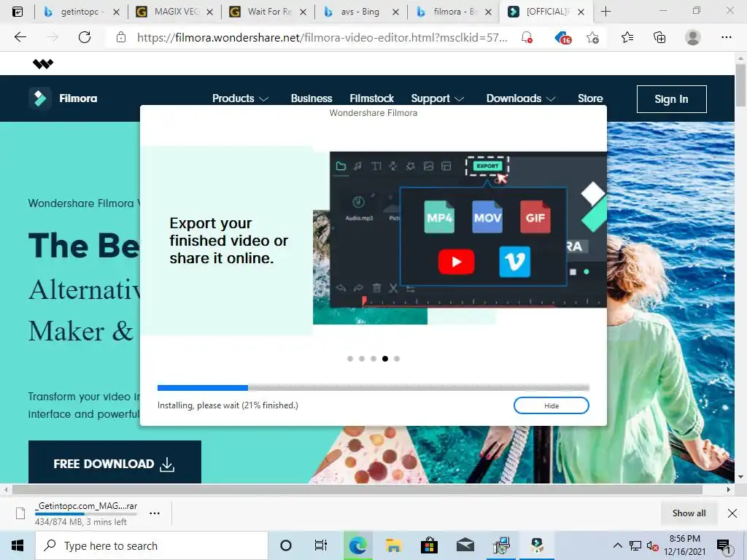Select the fourth active carousel dot
The height and width of the screenshot is (560, 747).
click(385, 359)
